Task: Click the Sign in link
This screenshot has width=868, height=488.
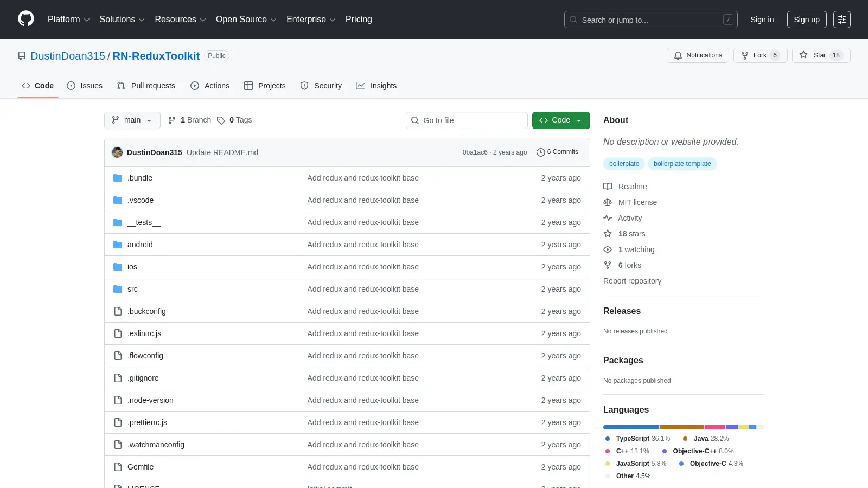Action: click(762, 20)
